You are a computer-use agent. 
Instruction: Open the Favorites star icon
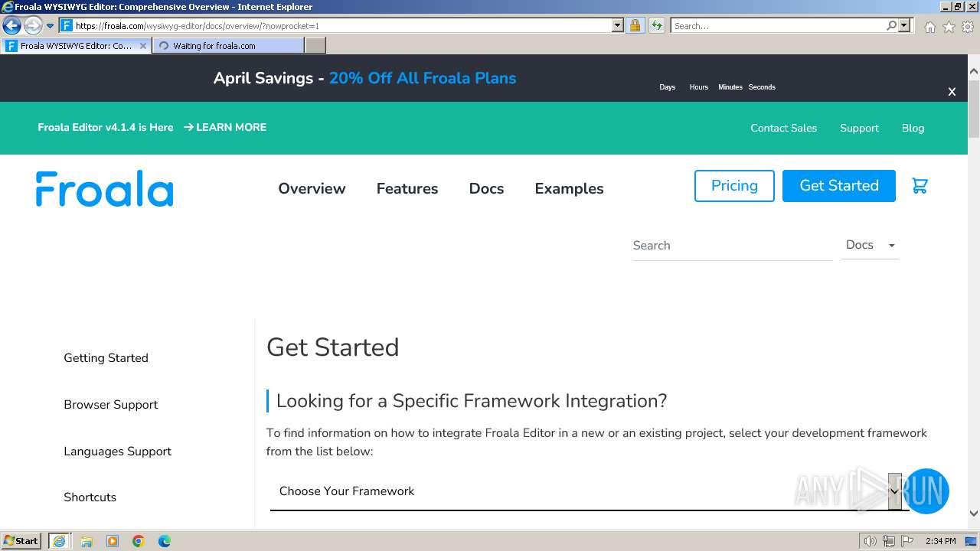point(949,27)
